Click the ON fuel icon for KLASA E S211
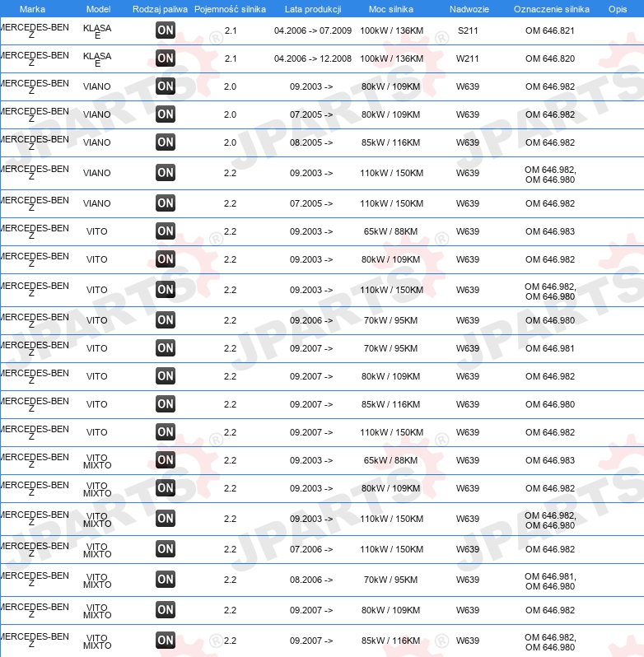This screenshot has width=644, height=657. coord(165,30)
